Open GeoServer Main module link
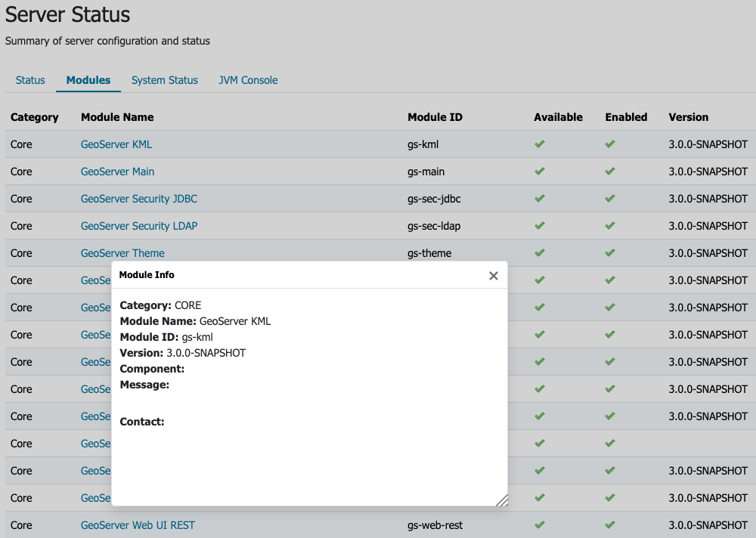 [x=117, y=171]
